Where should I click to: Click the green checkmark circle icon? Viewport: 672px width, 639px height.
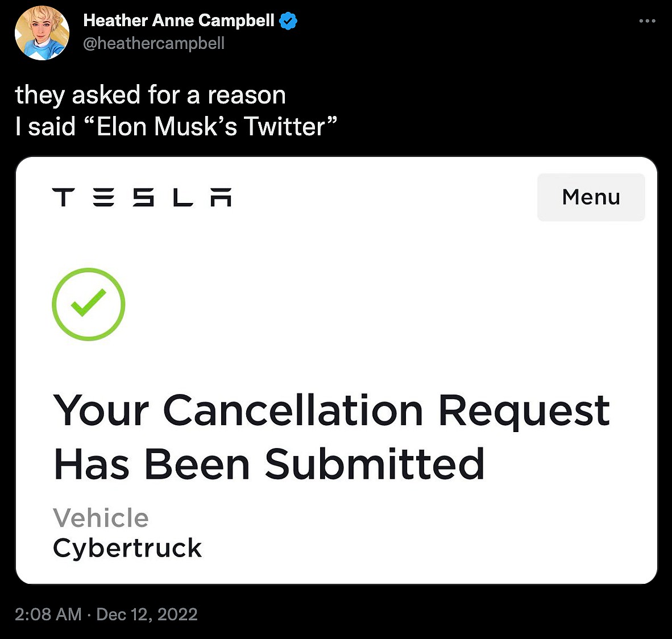coord(89,304)
